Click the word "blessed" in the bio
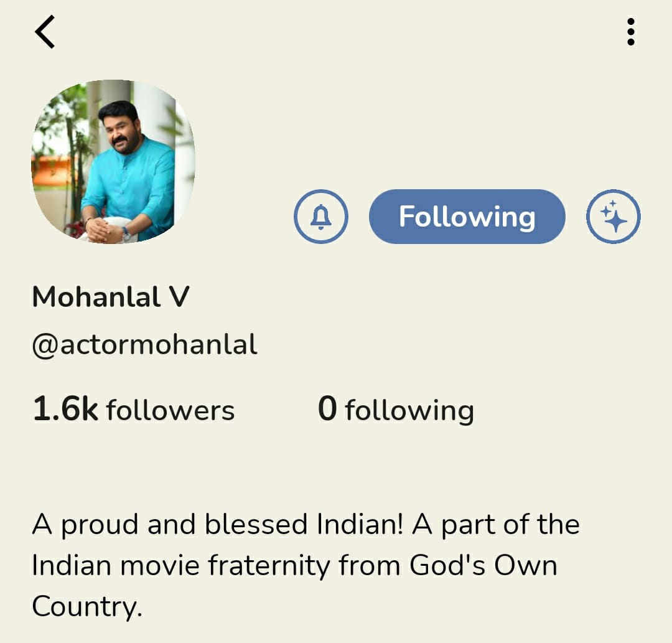Viewport: 672px width, 643px height. coord(256,525)
